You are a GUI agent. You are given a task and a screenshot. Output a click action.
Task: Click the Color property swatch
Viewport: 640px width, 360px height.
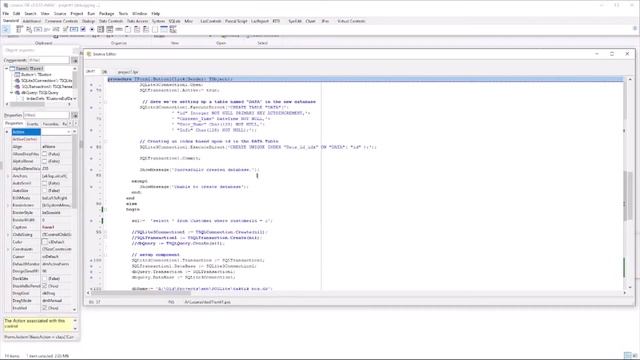44,242
